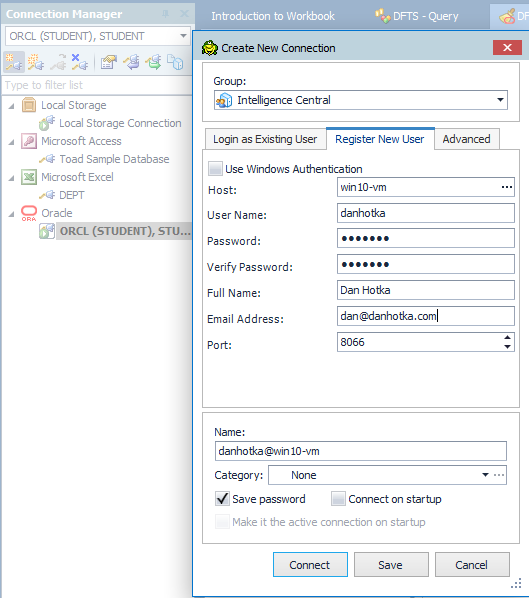Select the DEPT connection in the tree
Screen dimensions: 529x598
pyautogui.click(x=72, y=195)
